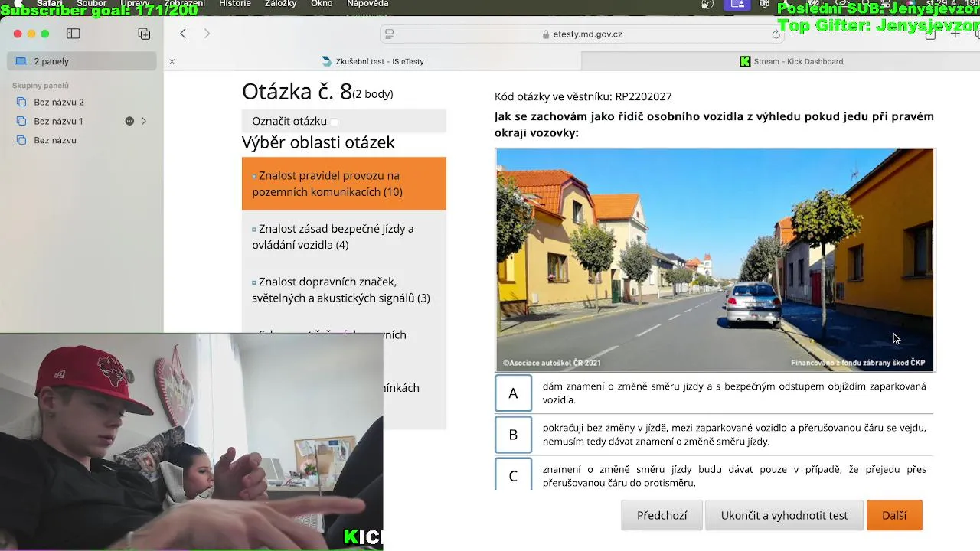980x551 pixels.
Task: Close the Zkušební test tab
Action: tap(171, 61)
